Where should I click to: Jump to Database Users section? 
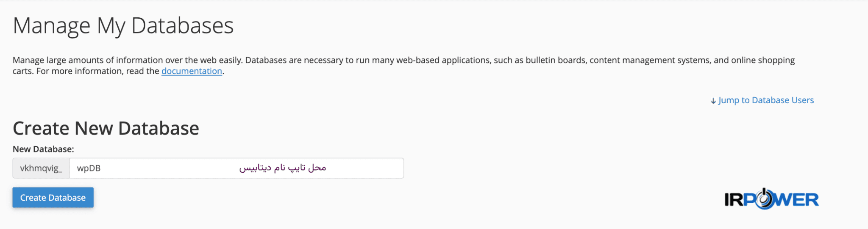(762, 100)
